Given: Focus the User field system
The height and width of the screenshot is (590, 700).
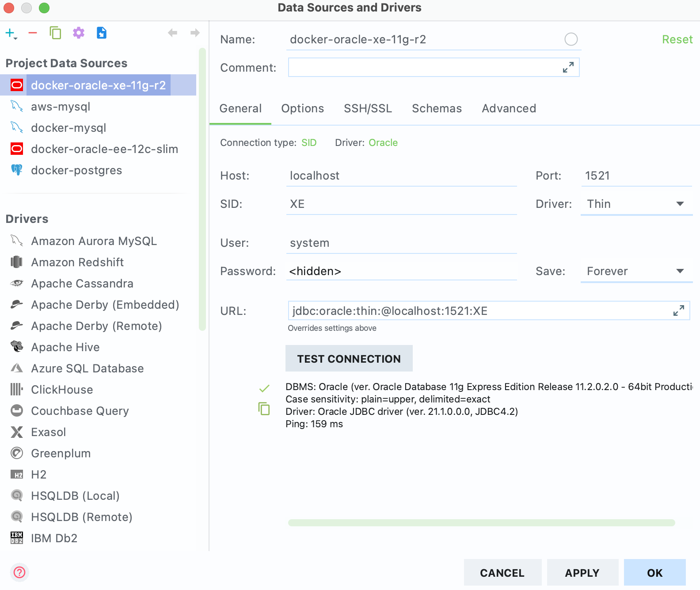Looking at the screenshot, I should 401,243.
